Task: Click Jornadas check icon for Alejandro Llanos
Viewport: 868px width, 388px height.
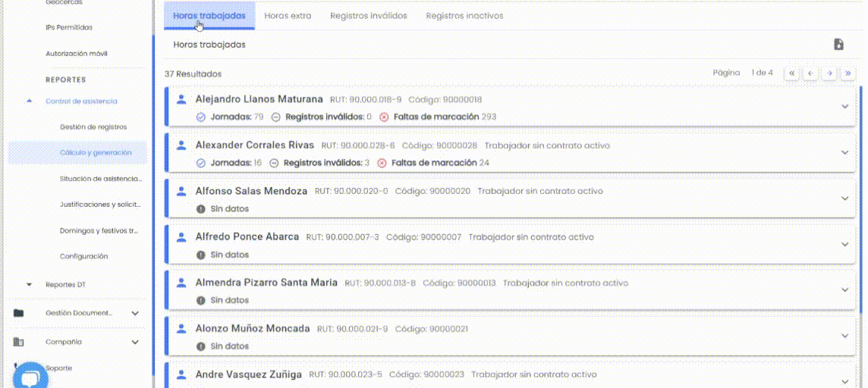Action: 201,117
